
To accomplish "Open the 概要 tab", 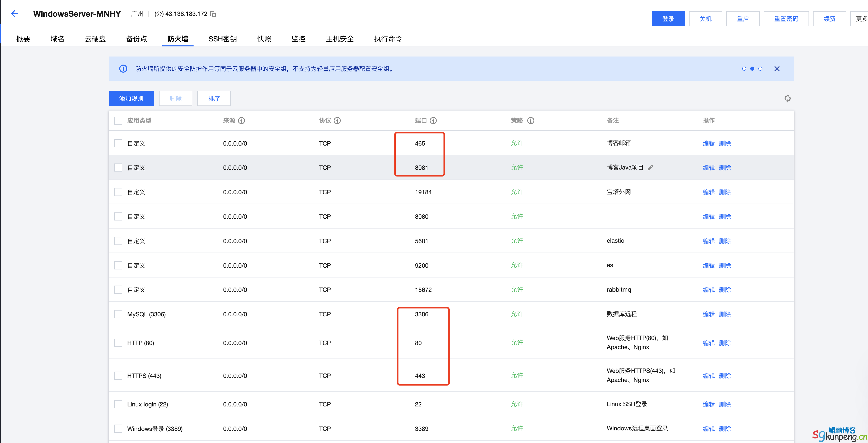I will [23, 39].
